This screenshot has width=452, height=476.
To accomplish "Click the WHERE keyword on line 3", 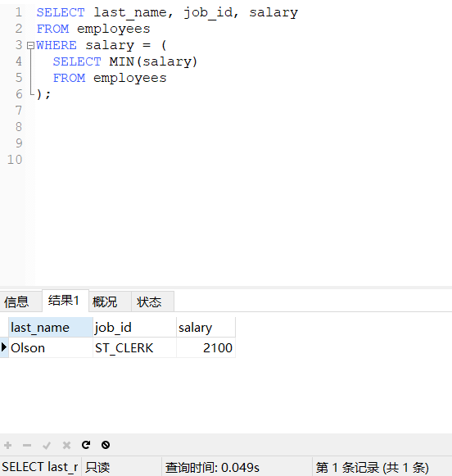I will (x=56, y=45).
